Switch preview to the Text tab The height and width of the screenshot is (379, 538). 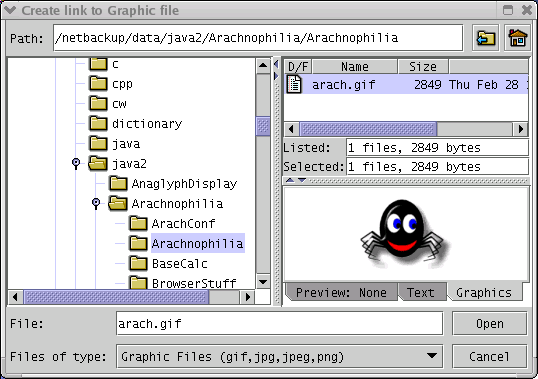click(421, 293)
